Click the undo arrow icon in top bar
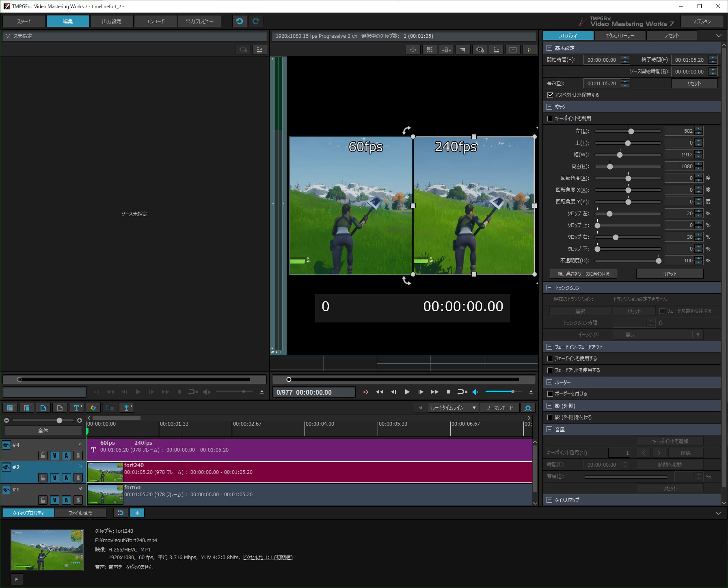 pyautogui.click(x=240, y=21)
